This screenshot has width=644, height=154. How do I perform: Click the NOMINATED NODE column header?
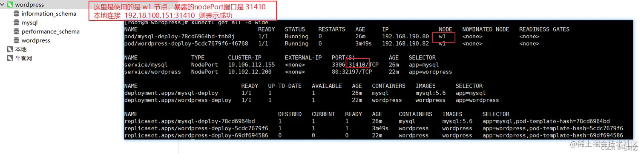coord(486,29)
